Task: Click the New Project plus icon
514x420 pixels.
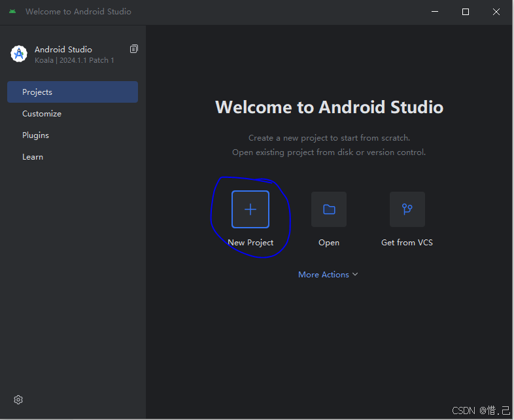Action: (x=250, y=209)
